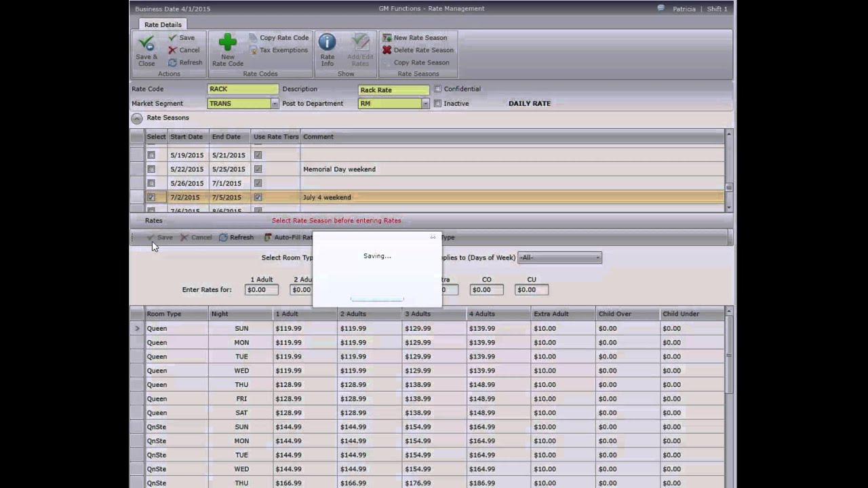868x488 pixels.
Task: Select the Memorial Day weekend comment
Action: pos(339,169)
